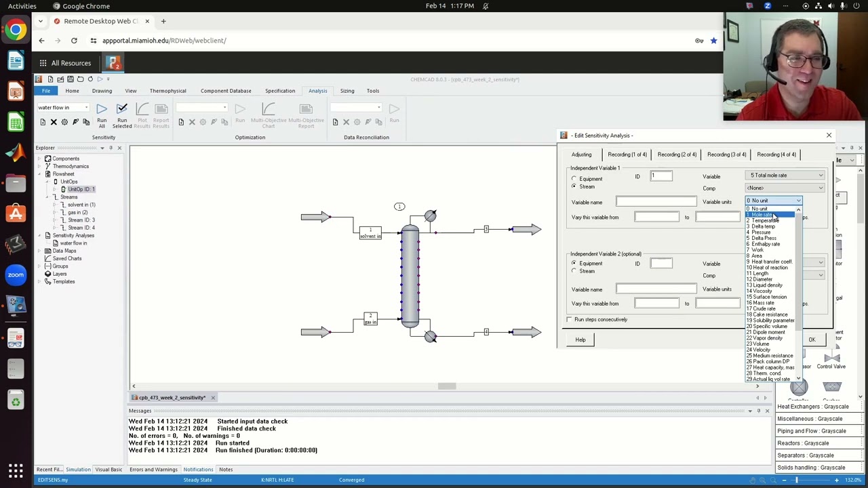Select Equipment radio for Independent Variable 2
Screen dimensions: 868x488
(x=574, y=263)
